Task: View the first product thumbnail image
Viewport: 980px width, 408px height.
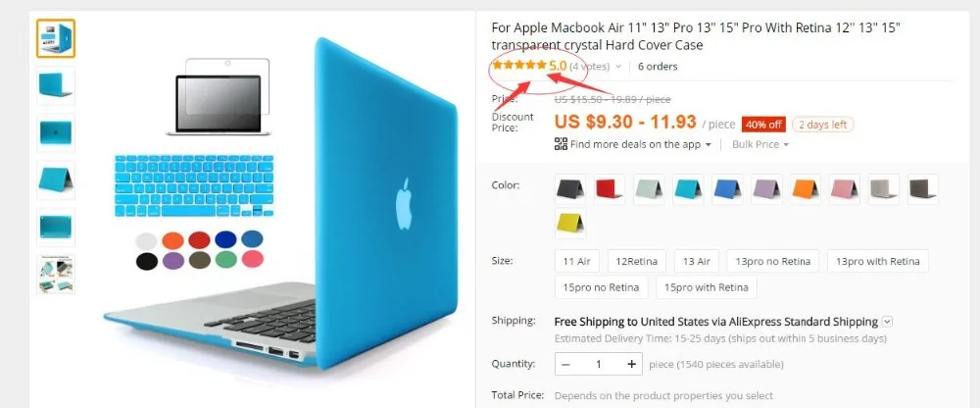Action: (x=56, y=38)
